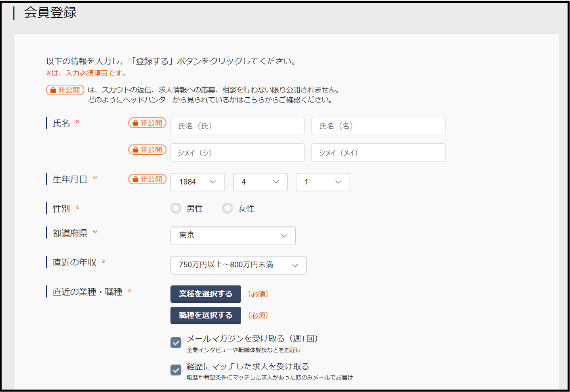Uncheck the メールマガジンを受け取る checkbox
This screenshot has height=392, width=570.
tap(176, 342)
